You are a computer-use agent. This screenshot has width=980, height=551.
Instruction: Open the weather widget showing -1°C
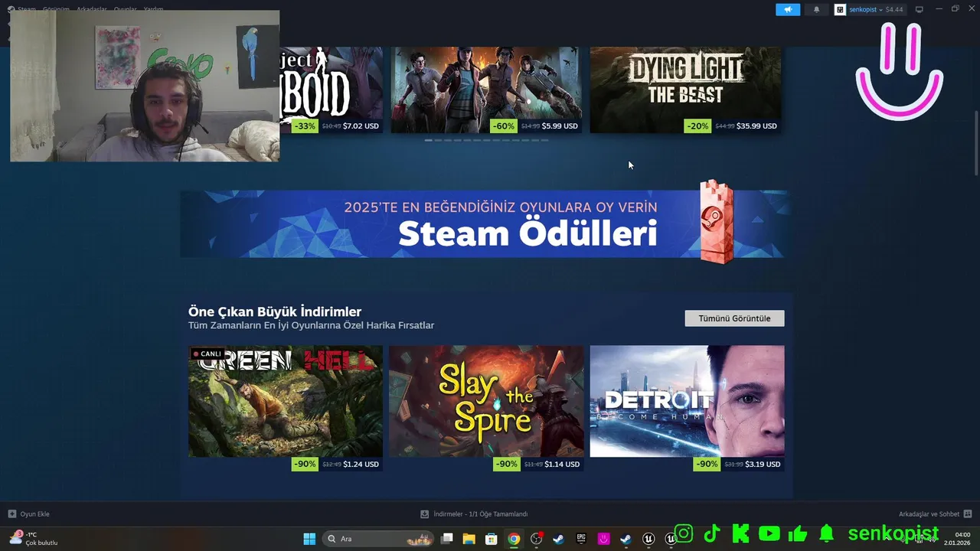click(34, 539)
